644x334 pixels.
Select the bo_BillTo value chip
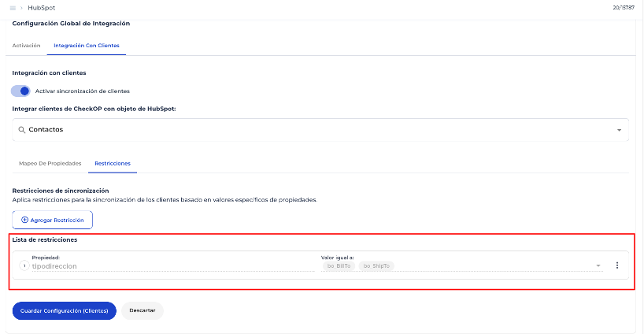(x=339, y=266)
